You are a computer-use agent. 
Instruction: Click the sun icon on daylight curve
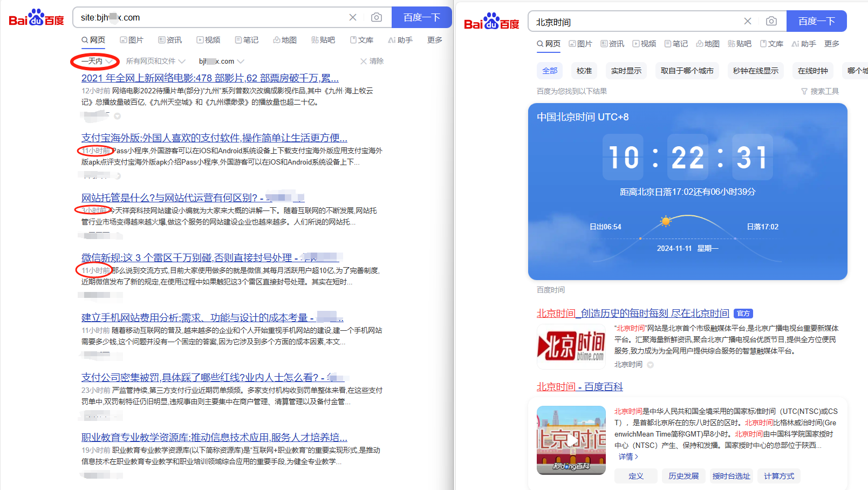click(666, 221)
